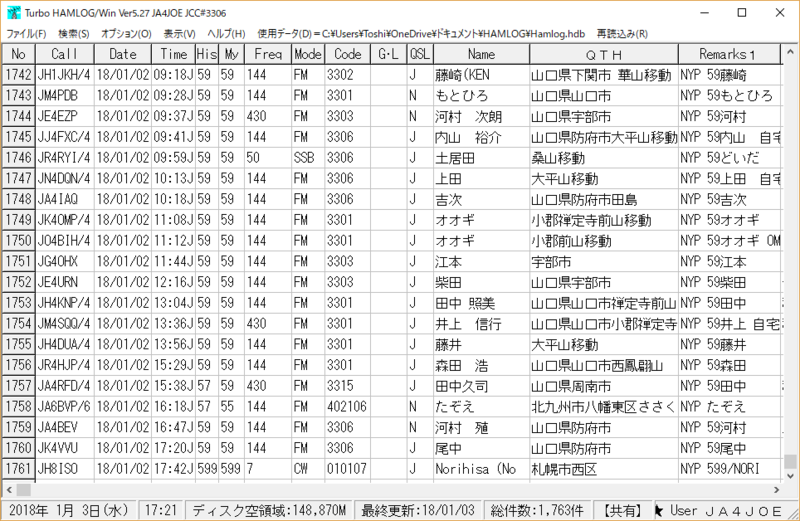Click the Freq column header
800x521 pixels.
[268, 54]
